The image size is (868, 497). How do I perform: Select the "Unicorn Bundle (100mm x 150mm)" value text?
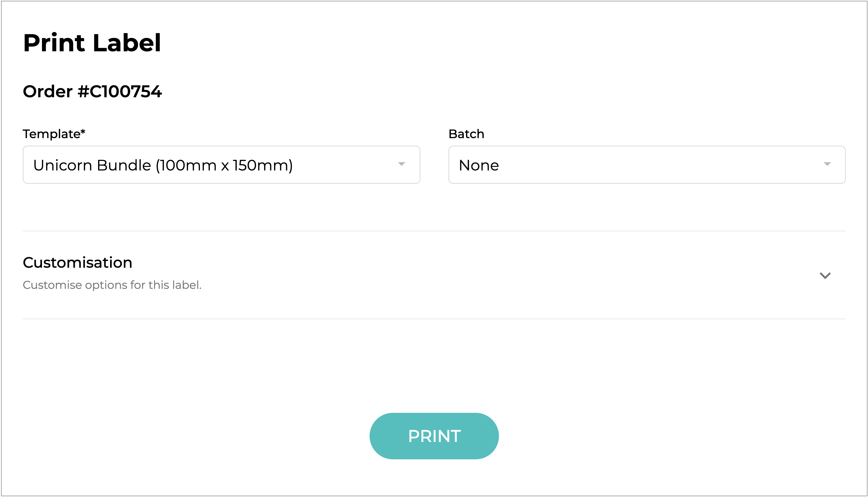[x=163, y=165]
